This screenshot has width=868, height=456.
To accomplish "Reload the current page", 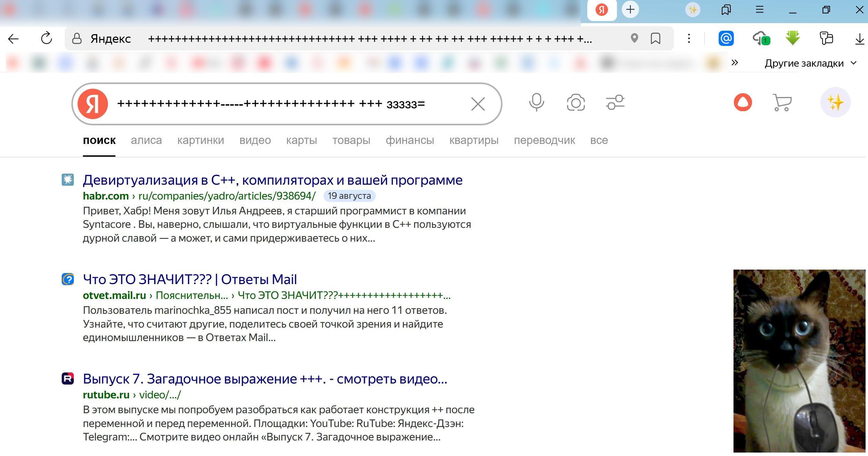I will (x=47, y=38).
